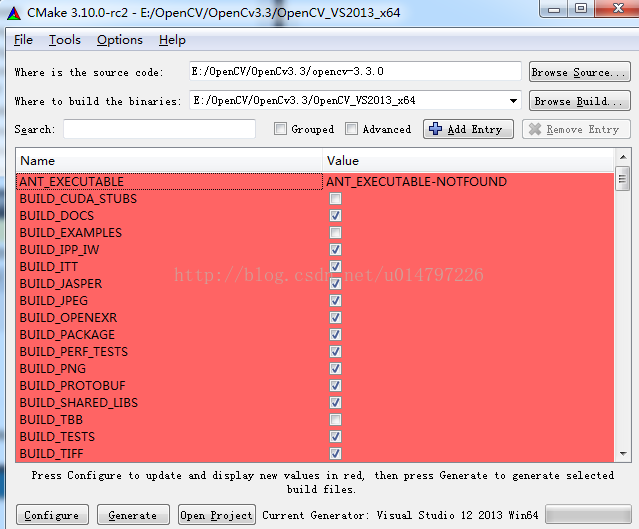Close the CMake window
Screen dimensions: 639x529
(x=618, y=9)
